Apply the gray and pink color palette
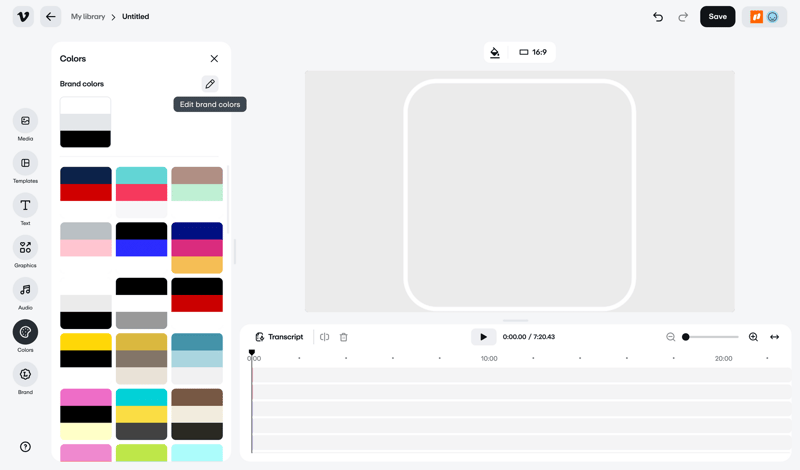The width and height of the screenshot is (800, 470). point(86,248)
